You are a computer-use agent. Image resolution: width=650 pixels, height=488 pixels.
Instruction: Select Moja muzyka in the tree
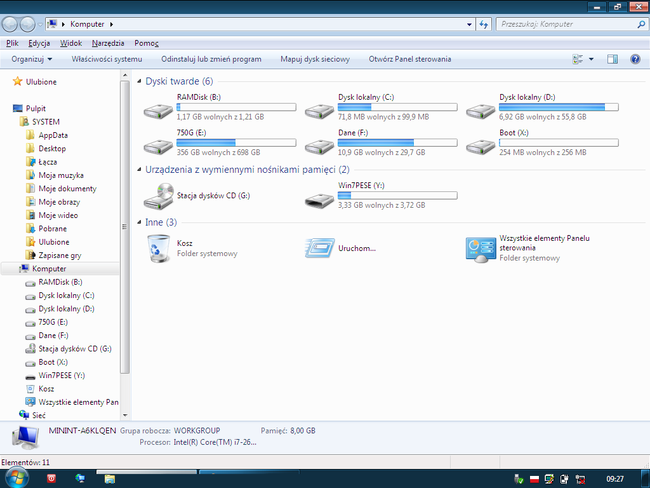[61, 175]
